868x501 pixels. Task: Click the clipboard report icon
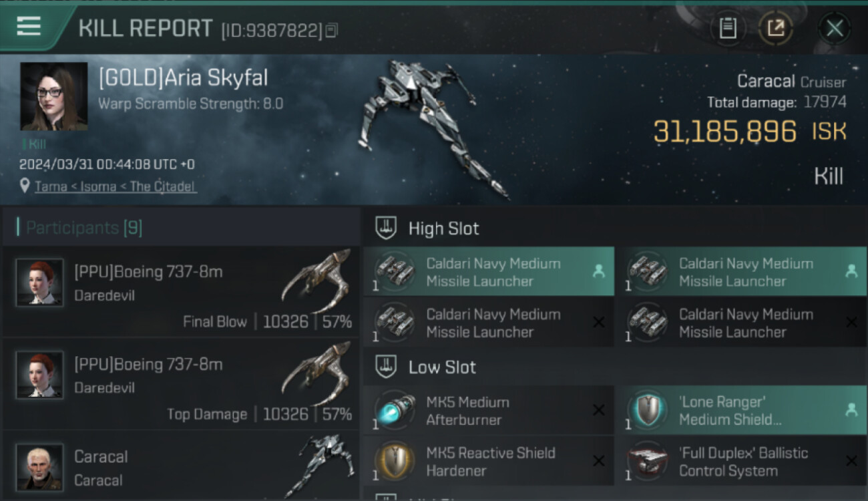728,28
